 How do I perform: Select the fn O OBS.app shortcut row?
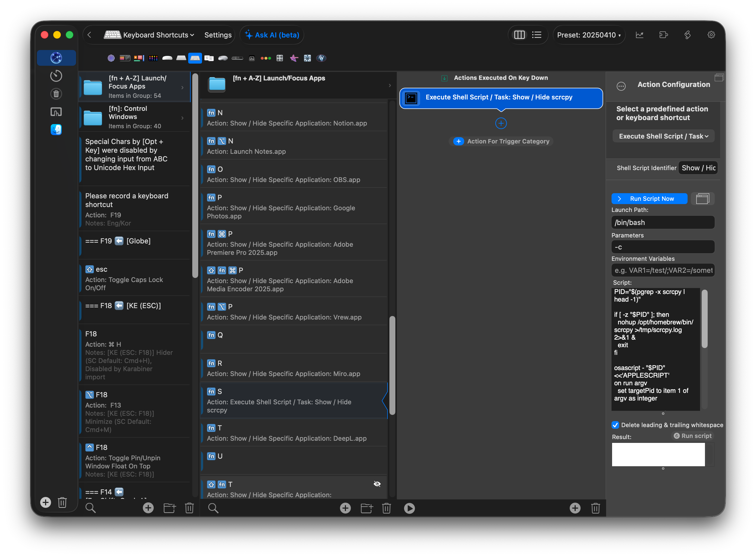tap(294, 174)
